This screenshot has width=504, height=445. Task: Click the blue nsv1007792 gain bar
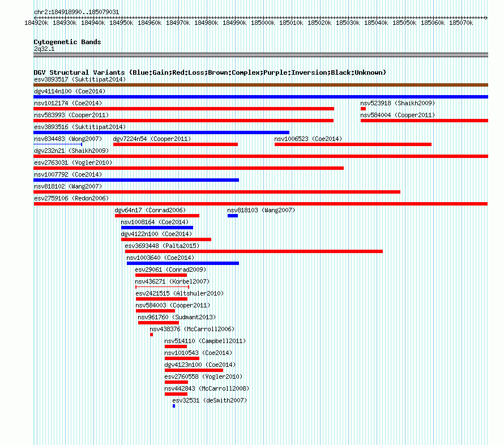coord(136,180)
